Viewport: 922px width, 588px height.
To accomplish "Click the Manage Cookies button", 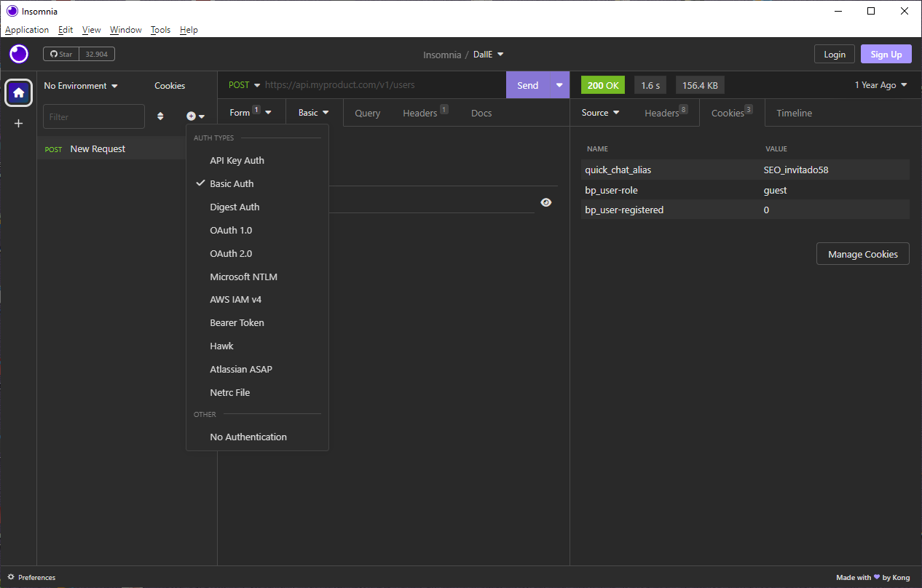I will tap(862, 254).
